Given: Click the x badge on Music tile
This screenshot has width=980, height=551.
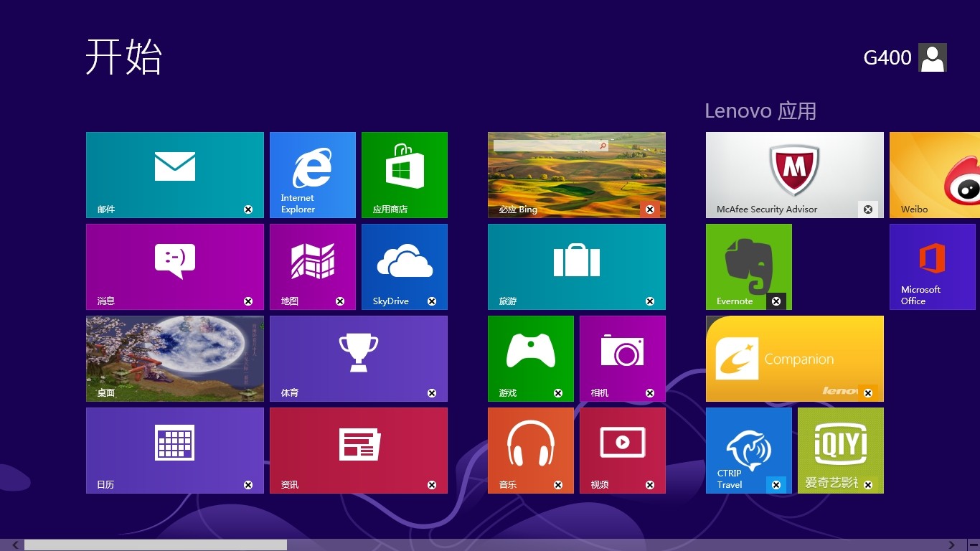Looking at the screenshot, I should pos(558,485).
